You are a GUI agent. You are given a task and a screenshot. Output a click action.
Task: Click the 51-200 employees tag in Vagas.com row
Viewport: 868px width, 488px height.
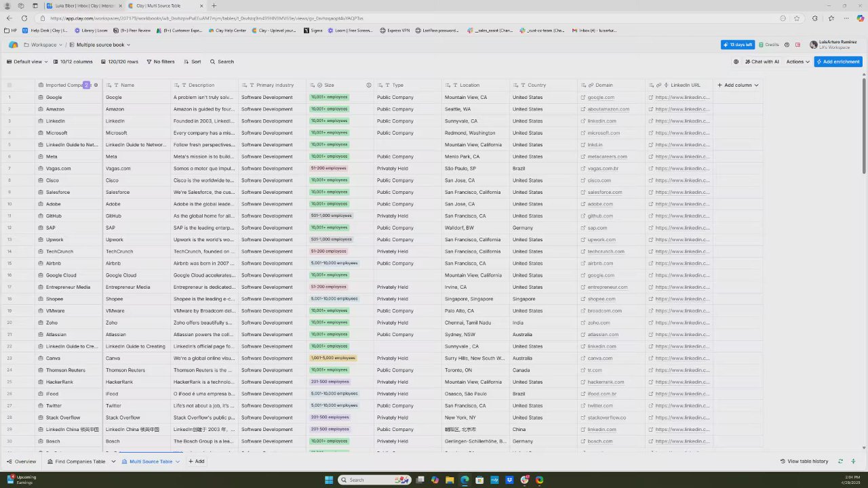(x=329, y=169)
